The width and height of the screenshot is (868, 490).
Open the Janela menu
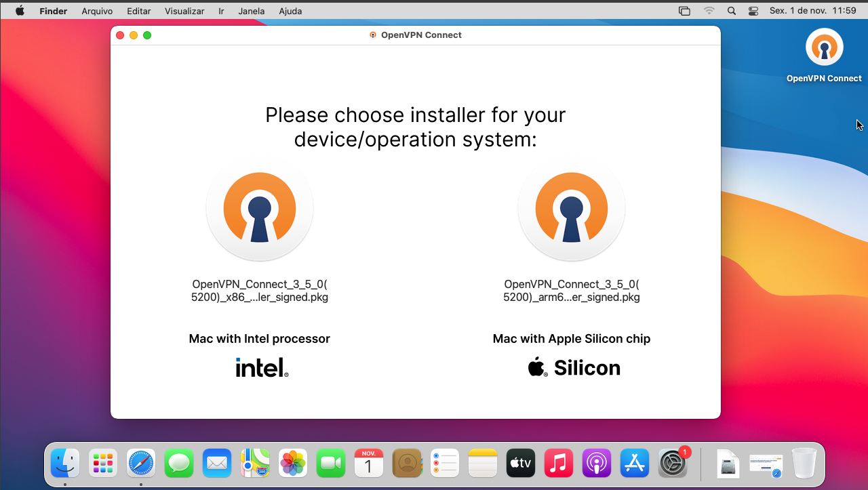(x=252, y=11)
